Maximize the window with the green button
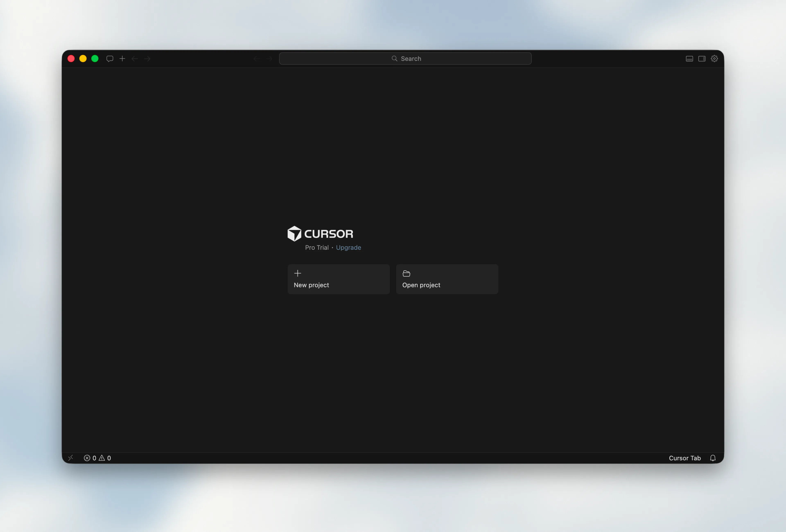 point(95,59)
